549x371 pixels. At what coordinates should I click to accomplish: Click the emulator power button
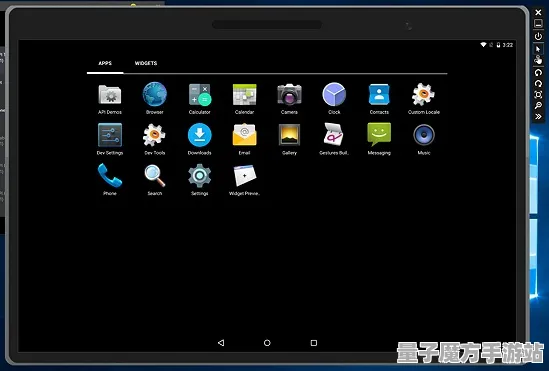pos(538,36)
